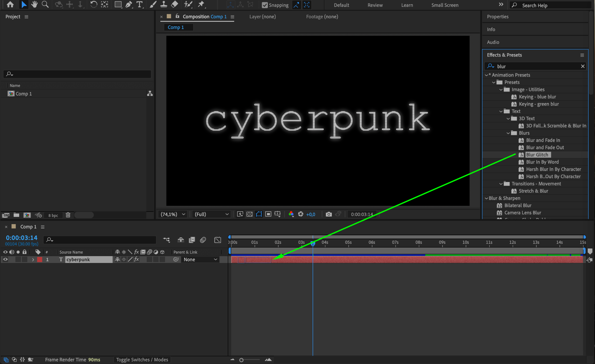Open the Home screen icon
The width and height of the screenshot is (595, 364).
pos(10,4)
